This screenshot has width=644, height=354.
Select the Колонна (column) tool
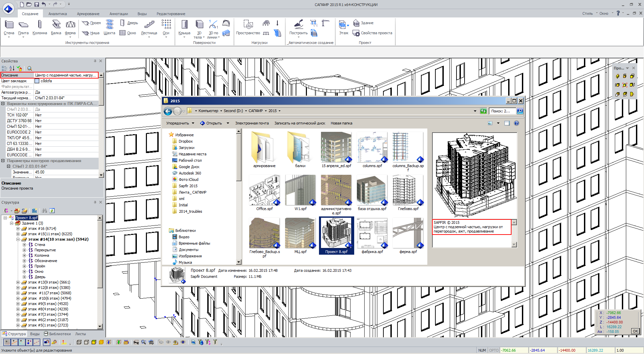pyautogui.click(x=40, y=27)
